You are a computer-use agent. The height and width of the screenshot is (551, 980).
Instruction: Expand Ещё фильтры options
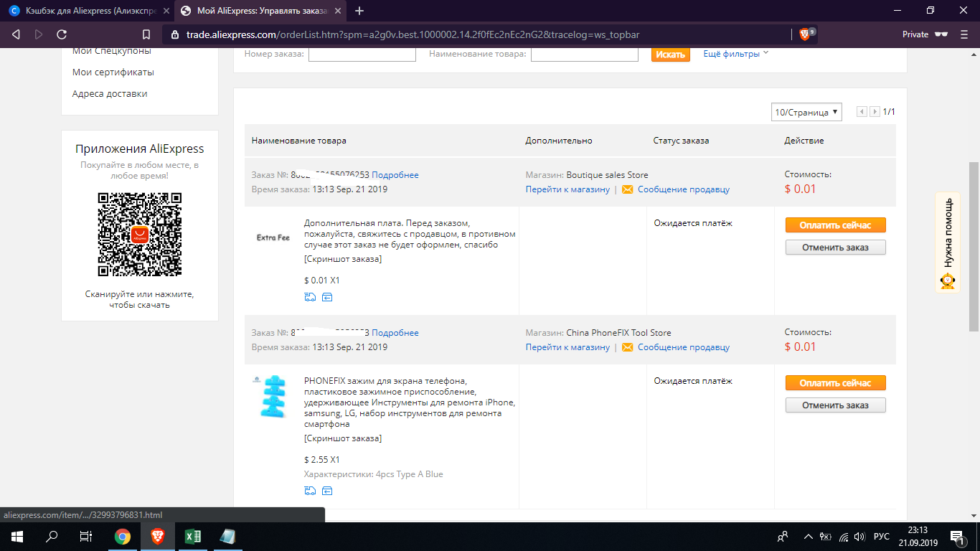point(735,54)
